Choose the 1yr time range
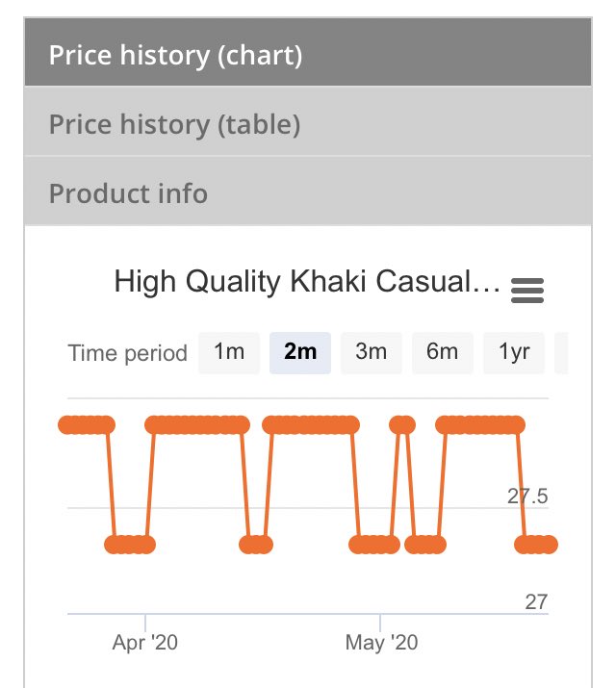 point(514,353)
